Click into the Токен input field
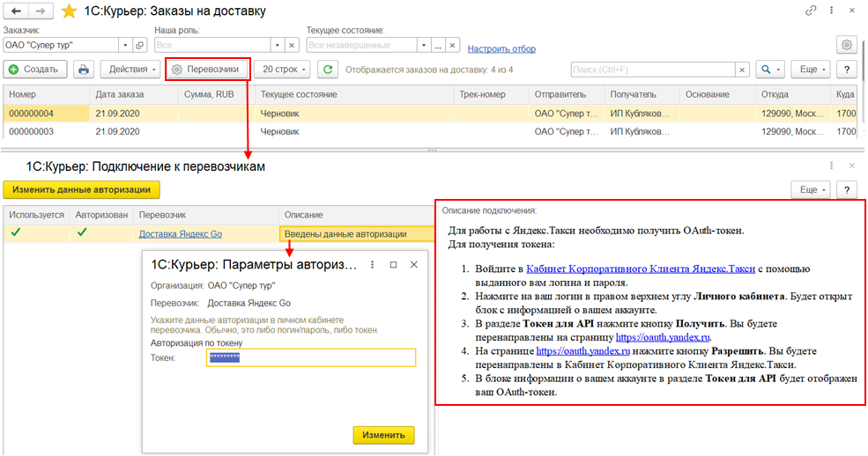The width and height of the screenshot is (868, 456). pos(310,357)
